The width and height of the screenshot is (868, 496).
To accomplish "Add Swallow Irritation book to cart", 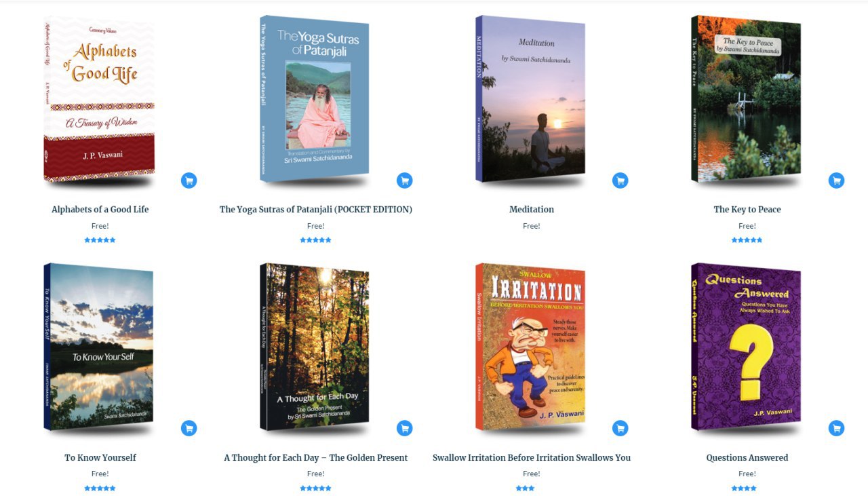I will coord(620,428).
